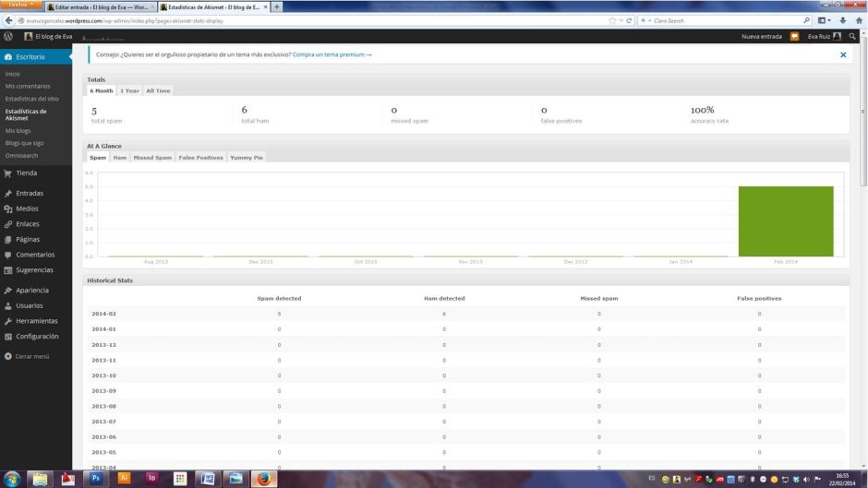
Task: Expand the Entradas sidebar menu
Action: (x=30, y=194)
